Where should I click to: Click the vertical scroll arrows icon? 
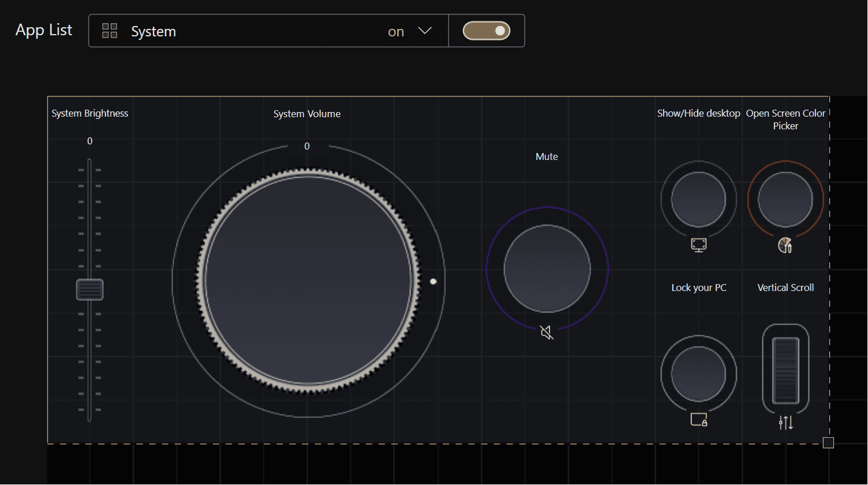(x=785, y=423)
